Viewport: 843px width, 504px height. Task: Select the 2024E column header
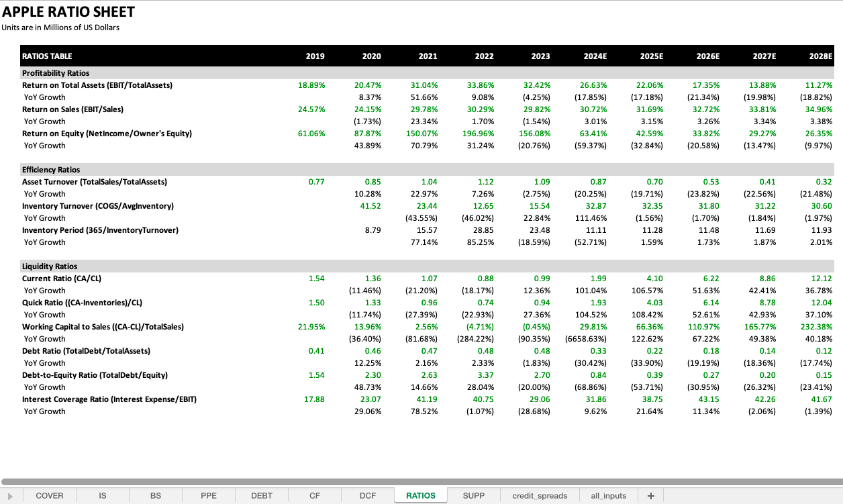pyautogui.click(x=595, y=56)
